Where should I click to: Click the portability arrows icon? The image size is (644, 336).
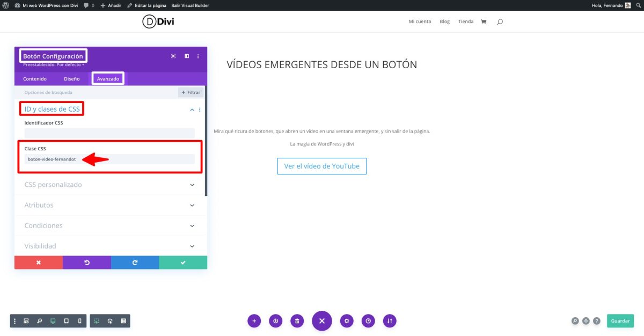tap(390, 320)
